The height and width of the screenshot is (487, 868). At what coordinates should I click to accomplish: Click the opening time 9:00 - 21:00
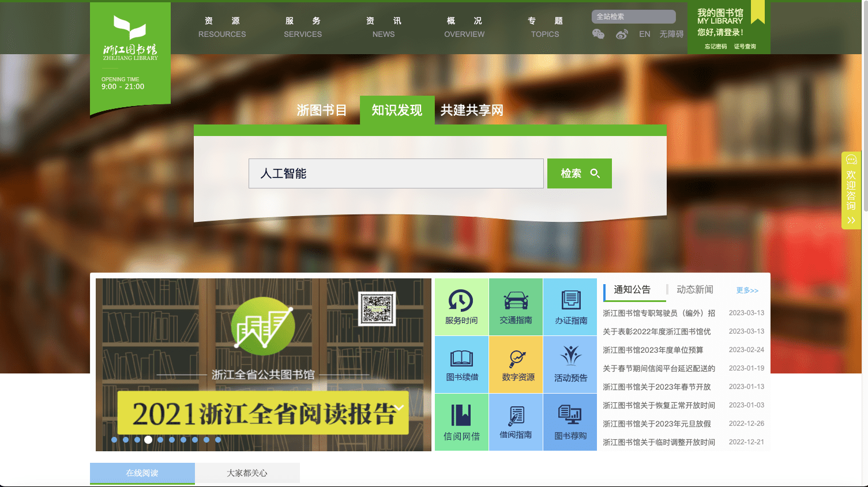click(x=123, y=86)
